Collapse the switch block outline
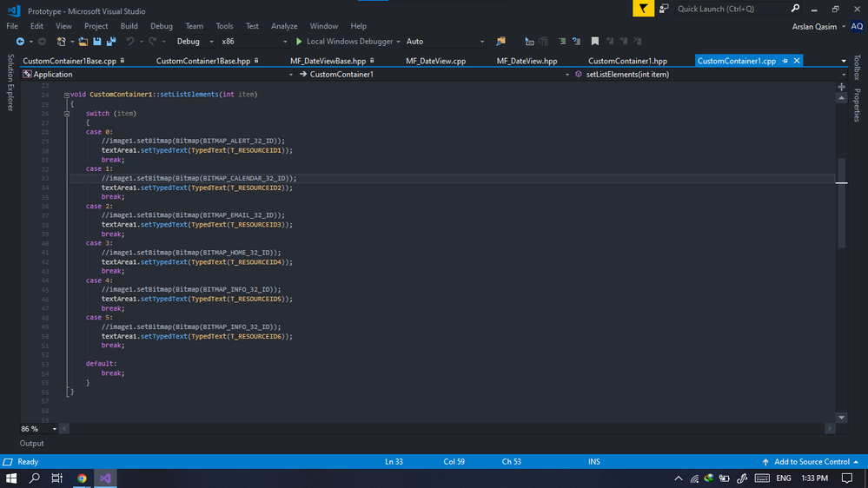 click(66, 114)
